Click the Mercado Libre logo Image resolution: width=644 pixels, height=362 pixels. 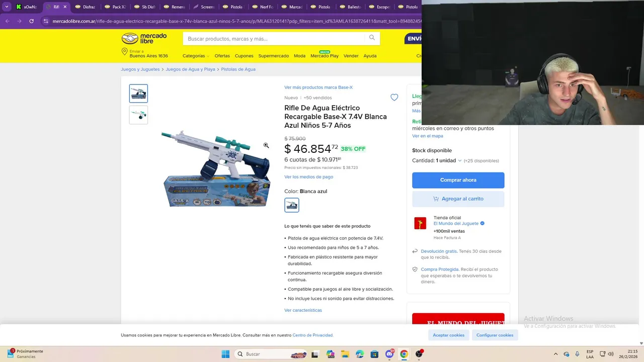point(144,38)
